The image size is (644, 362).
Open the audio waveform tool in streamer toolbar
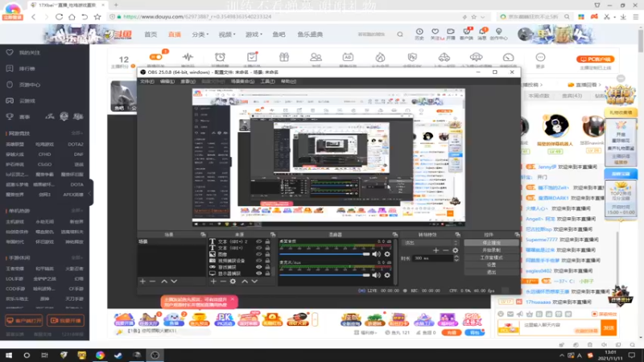[188, 57]
